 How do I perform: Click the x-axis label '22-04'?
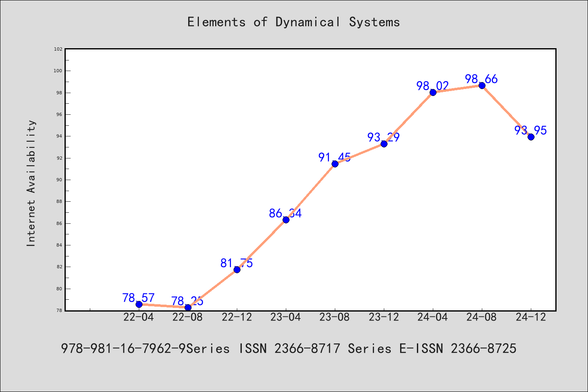pos(139,317)
